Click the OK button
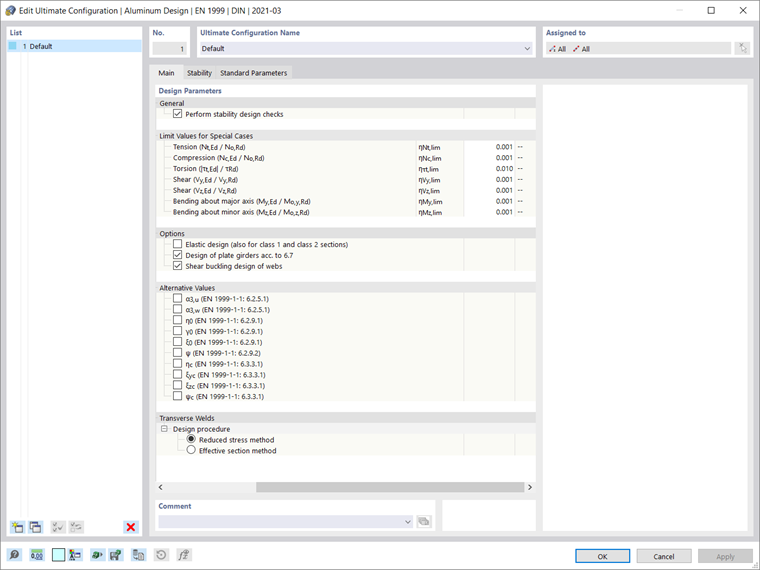 [602, 556]
